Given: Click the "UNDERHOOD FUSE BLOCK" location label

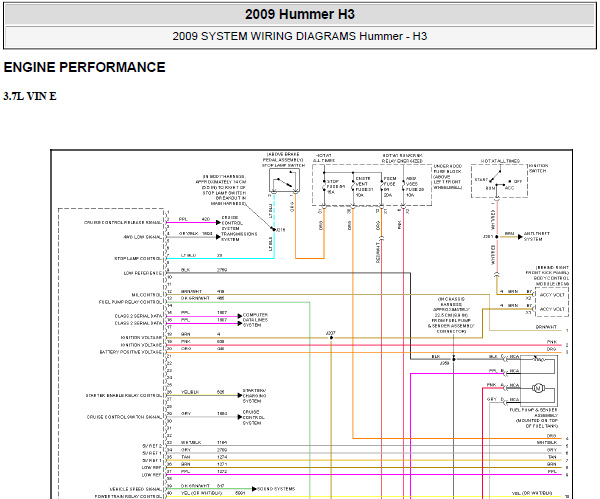Looking at the screenshot, I should (x=448, y=169).
